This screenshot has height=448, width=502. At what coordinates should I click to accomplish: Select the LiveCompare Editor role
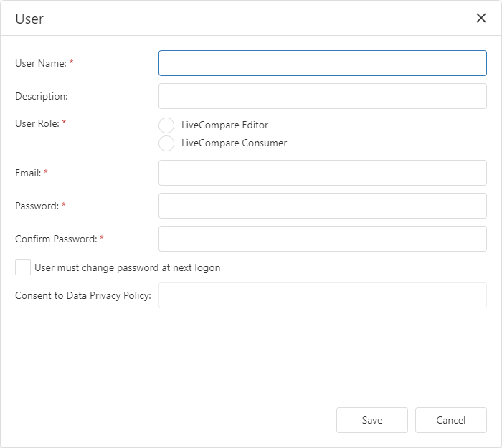click(166, 125)
